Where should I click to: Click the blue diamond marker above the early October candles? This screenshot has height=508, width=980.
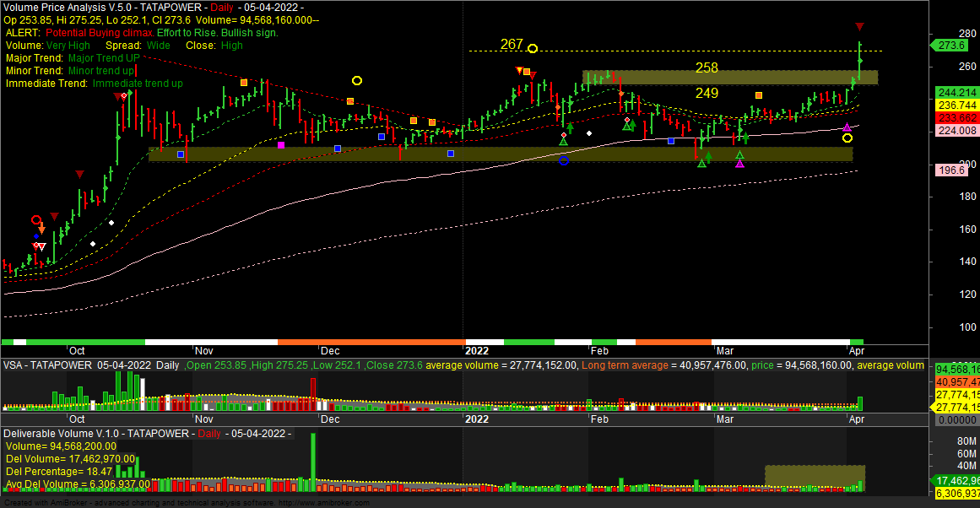[36, 236]
